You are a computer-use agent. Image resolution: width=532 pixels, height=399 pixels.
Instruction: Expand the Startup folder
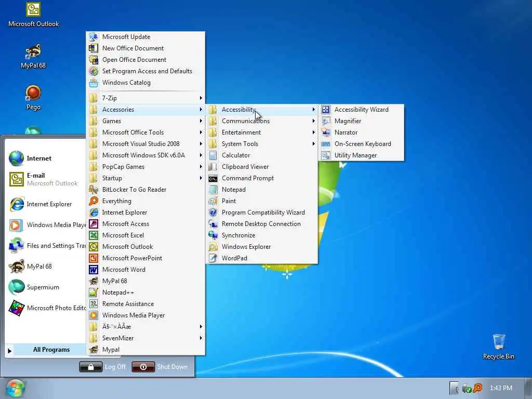(x=145, y=178)
